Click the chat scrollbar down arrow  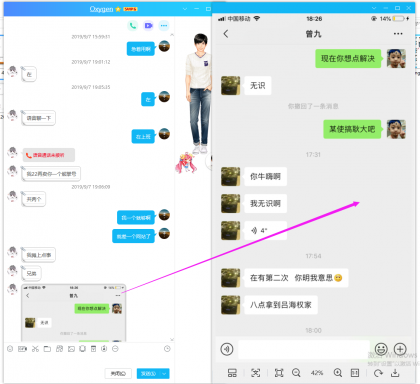172,339
